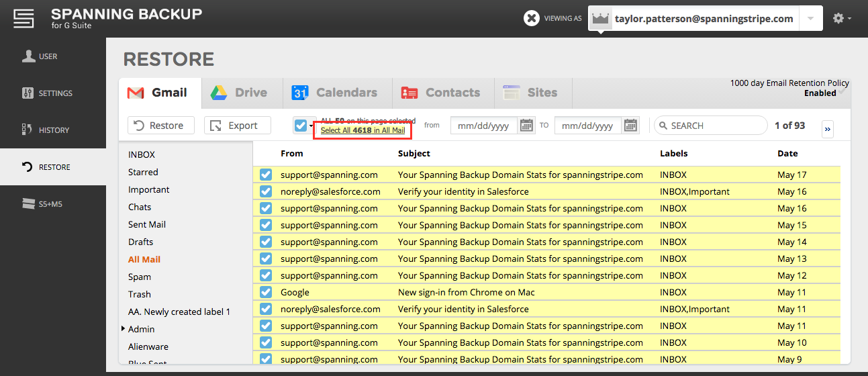Open User section in the sidebar
Screen dimensions: 868x376
(x=53, y=56)
